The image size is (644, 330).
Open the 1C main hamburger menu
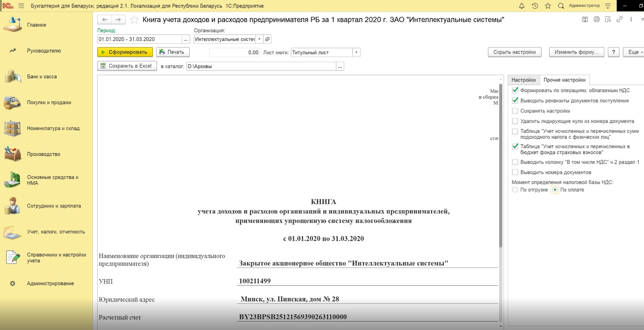pos(21,6)
